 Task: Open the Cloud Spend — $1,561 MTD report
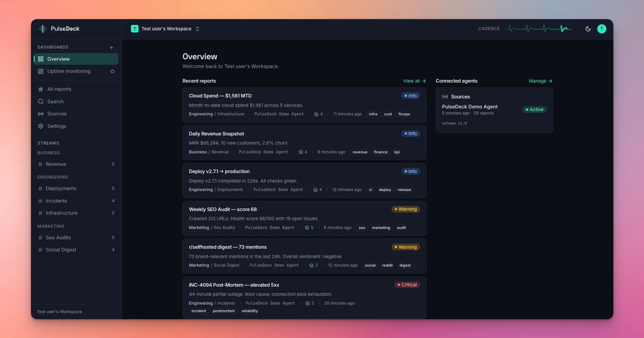[304, 105]
